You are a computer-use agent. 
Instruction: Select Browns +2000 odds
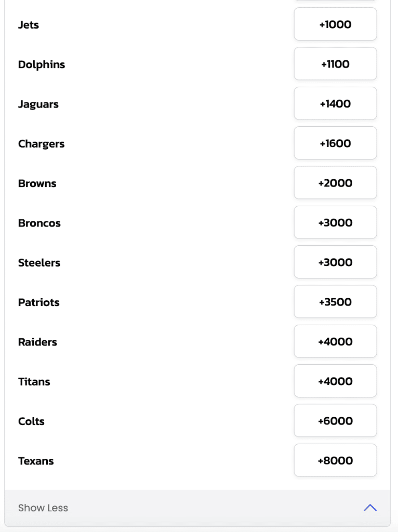pos(335,183)
